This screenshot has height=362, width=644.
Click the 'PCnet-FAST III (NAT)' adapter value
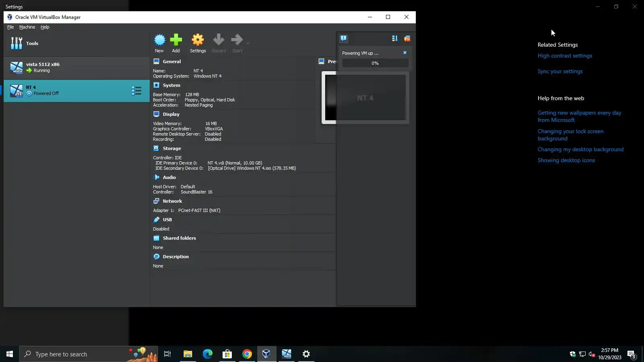click(199, 211)
